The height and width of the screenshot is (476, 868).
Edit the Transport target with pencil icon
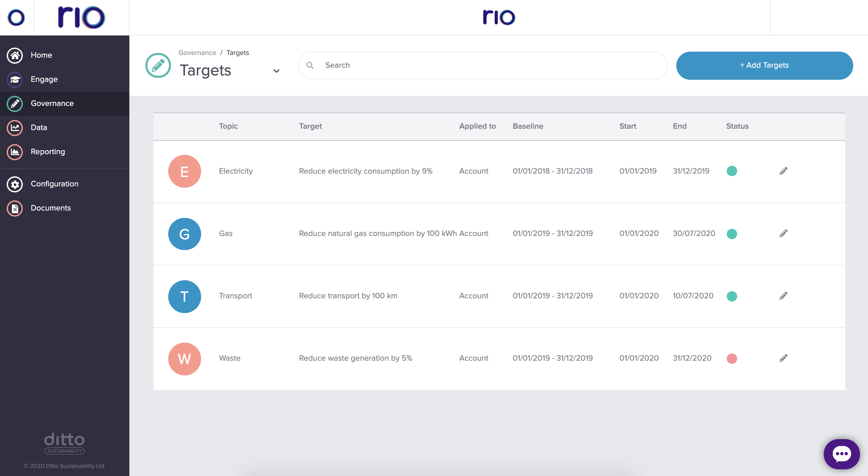pos(783,296)
